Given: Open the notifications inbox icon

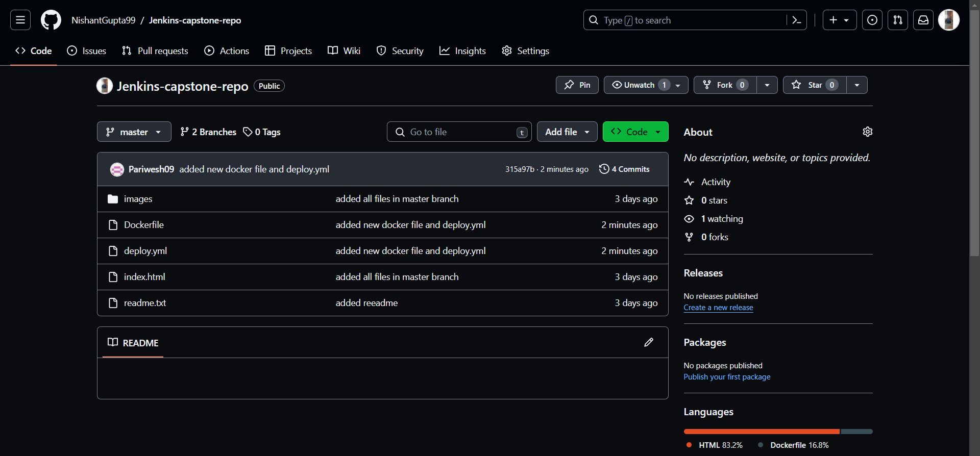Looking at the screenshot, I should coord(923,20).
